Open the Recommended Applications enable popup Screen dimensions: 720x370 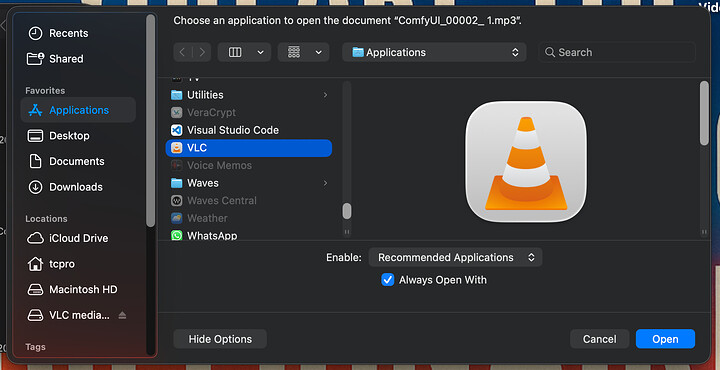(455, 258)
